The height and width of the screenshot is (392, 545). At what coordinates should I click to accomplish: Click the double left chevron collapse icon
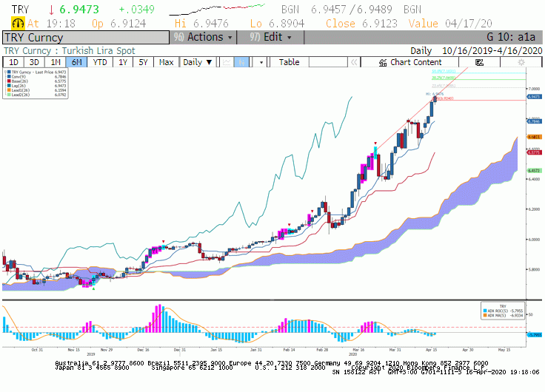[x=354, y=62]
